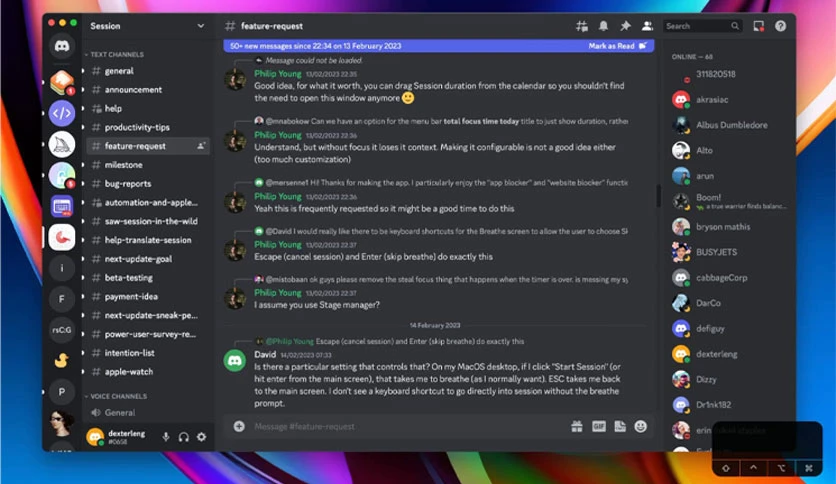Open member Albus Dumbledore profile
The height and width of the screenshot is (484, 836).
(729, 125)
